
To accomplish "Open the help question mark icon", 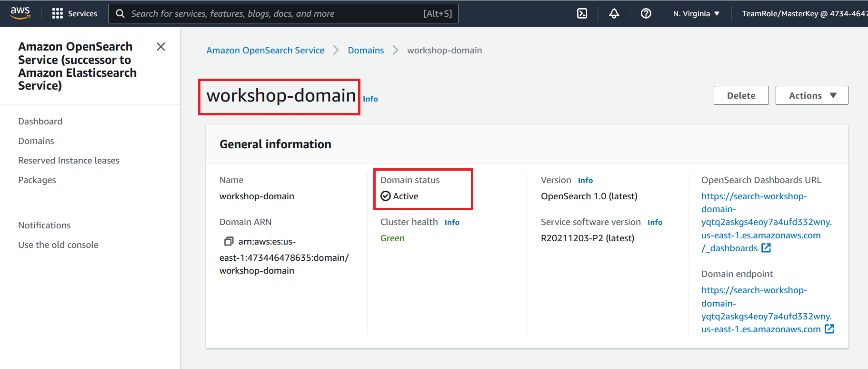I will 646,13.
